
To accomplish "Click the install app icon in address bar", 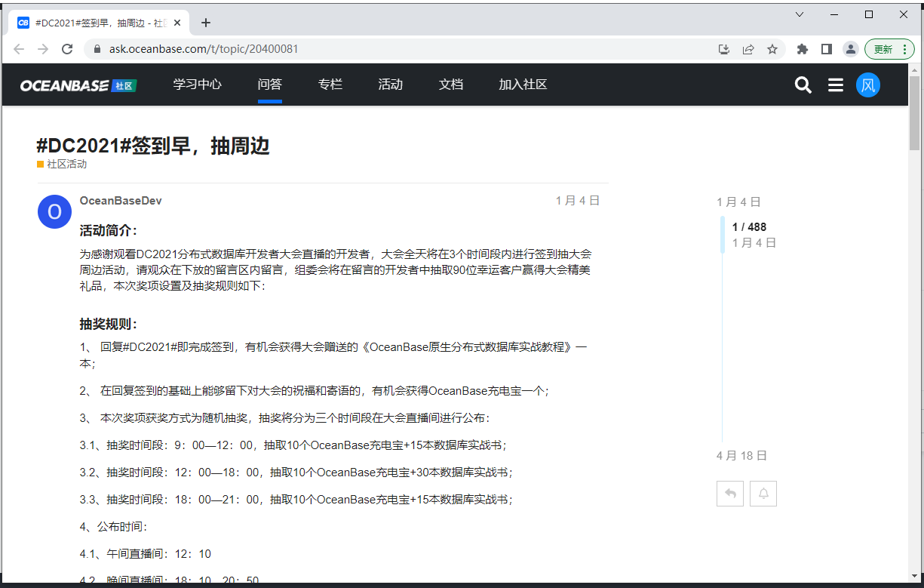I will 724,49.
